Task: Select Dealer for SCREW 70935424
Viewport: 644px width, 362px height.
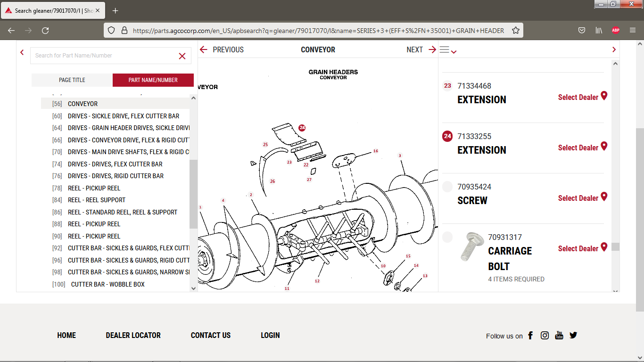Action: click(578, 198)
